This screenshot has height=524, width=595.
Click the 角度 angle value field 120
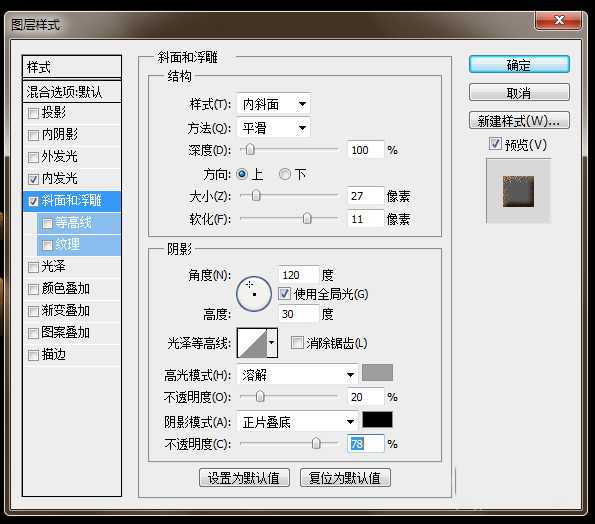click(298, 275)
